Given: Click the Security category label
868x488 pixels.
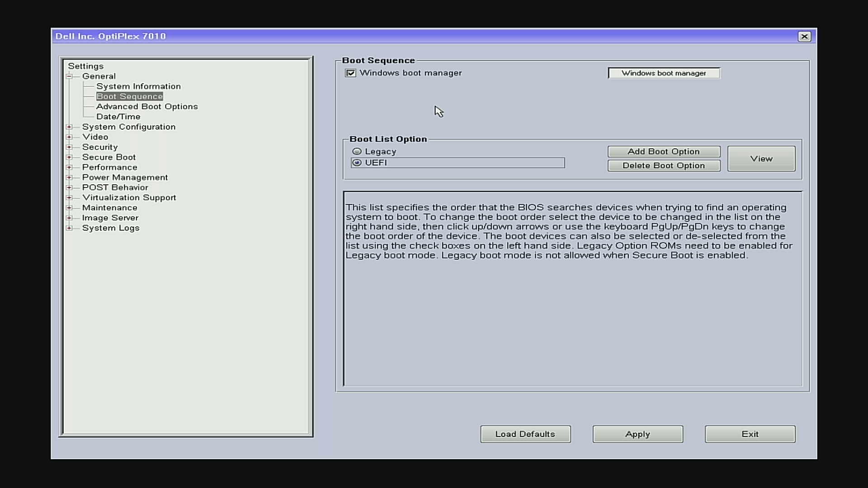Looking at the screenshot, I should [100, 147].
